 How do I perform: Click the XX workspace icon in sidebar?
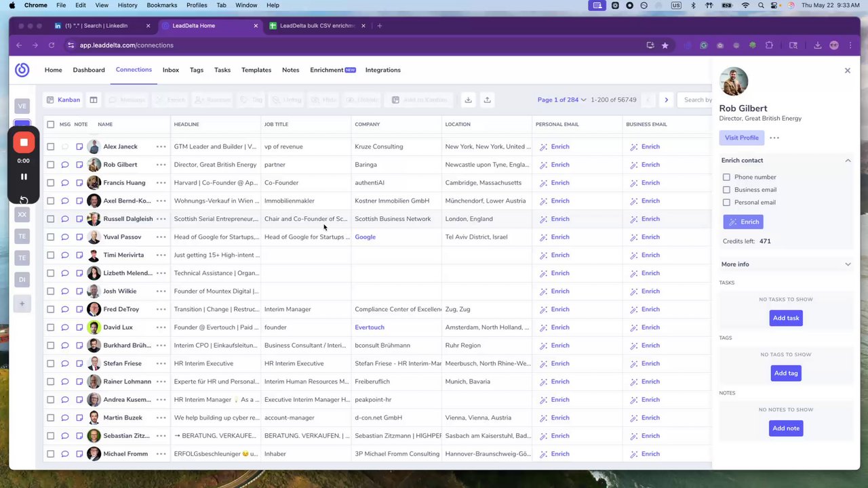(x=22, y=214)
